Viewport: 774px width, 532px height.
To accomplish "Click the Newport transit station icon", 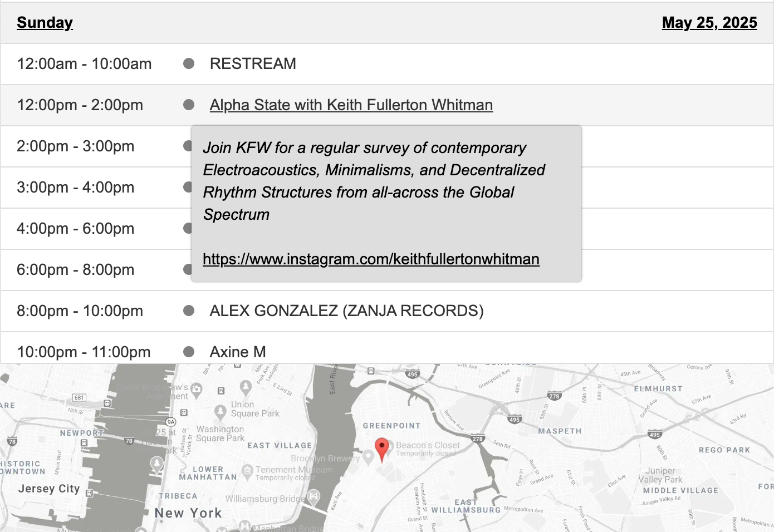I will 84,443.
